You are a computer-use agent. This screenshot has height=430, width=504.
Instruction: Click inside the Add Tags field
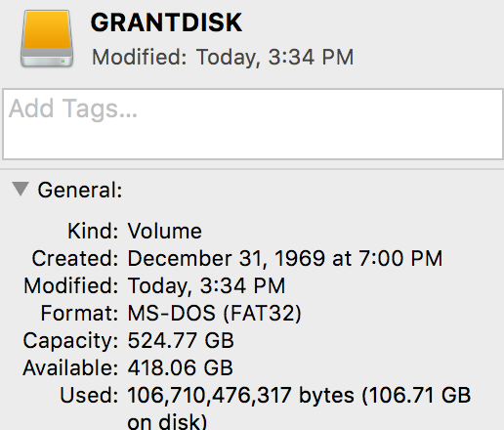click(x=253, y=124)
